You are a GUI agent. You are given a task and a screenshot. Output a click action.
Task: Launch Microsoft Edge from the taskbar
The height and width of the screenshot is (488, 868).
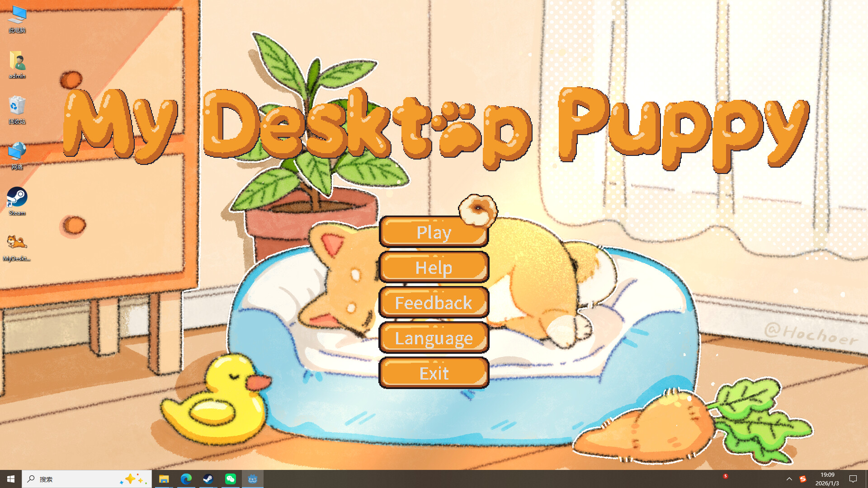[186, 479]
